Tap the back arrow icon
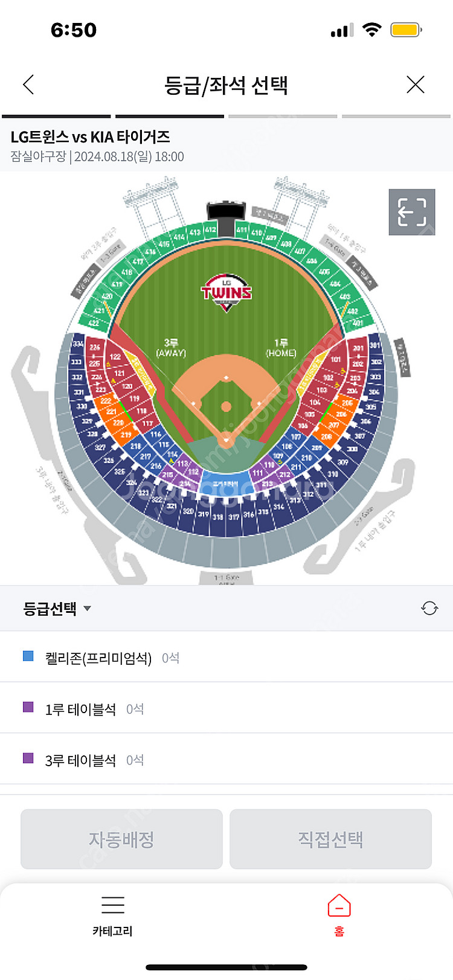 (x=28, y=85)
